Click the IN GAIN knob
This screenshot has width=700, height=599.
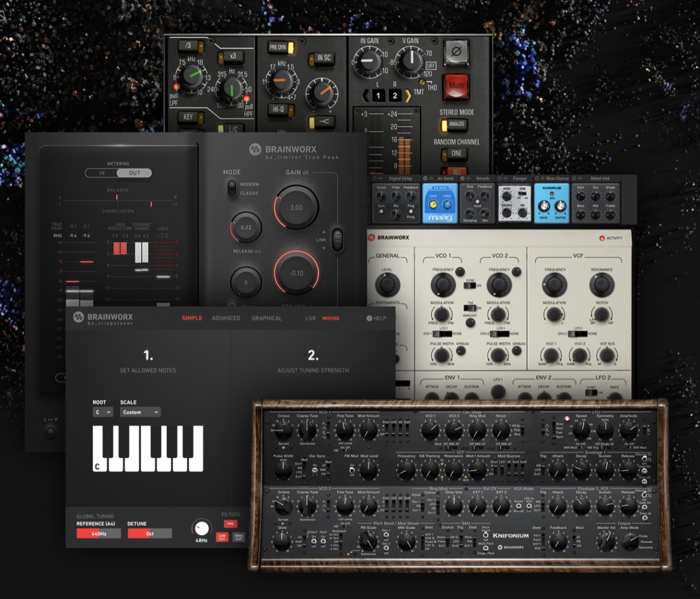(x=368, y=62)
